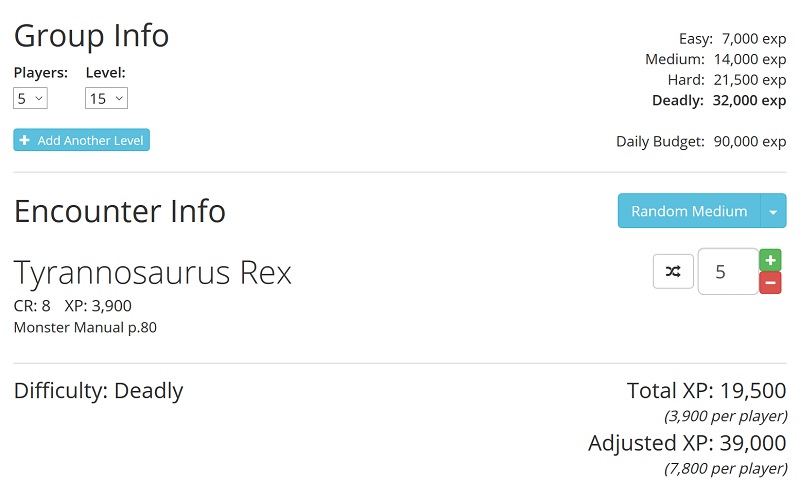
Task: Click the Total XP 19,500 value
Action: 707,391
